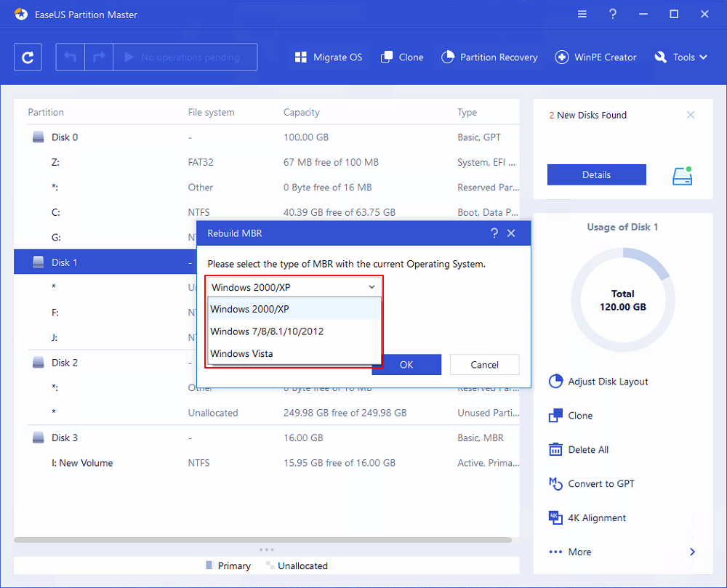Click Clone in the Disk 1 side panel
The height and width of the screenshot is (588, 727).
point(571,416)
